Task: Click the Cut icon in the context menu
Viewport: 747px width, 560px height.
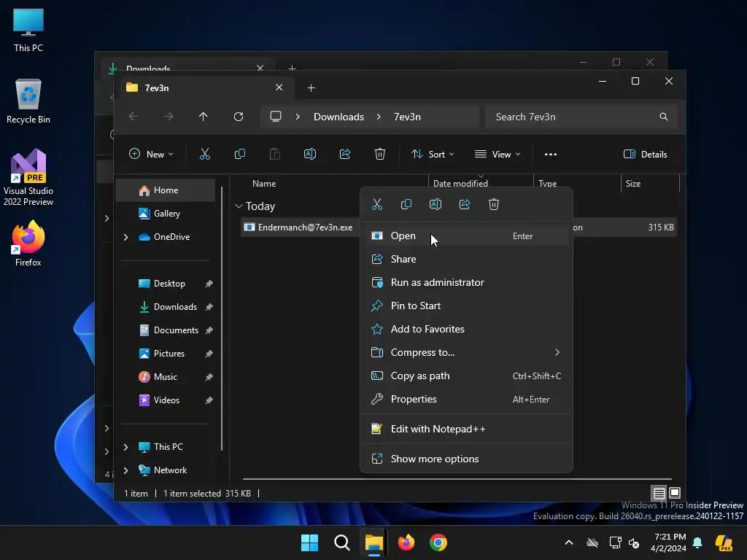Action: point(377,204)
